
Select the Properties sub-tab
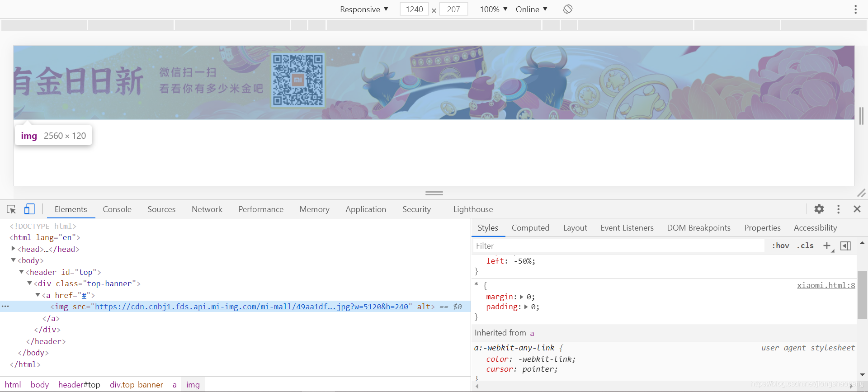tap(762, 228)
